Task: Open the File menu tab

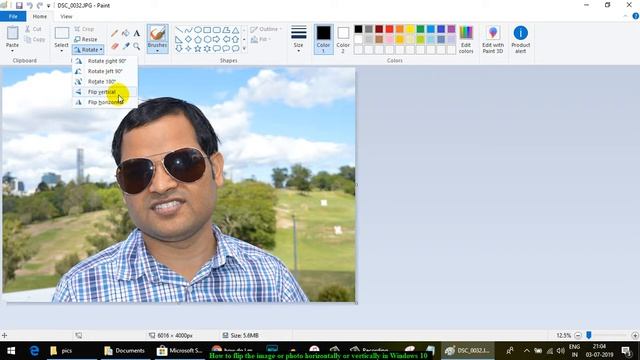Action: pyautogui.click(x=13, y=16)
